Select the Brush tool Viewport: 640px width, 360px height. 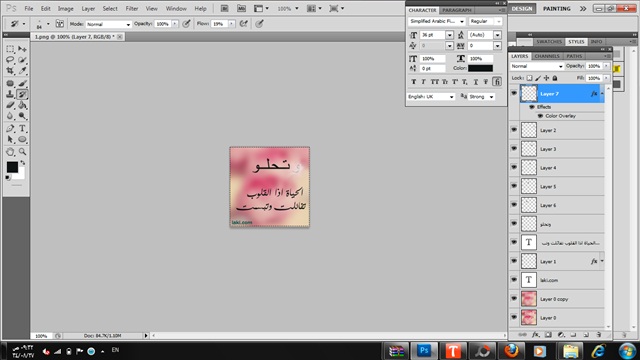[22, 83]
